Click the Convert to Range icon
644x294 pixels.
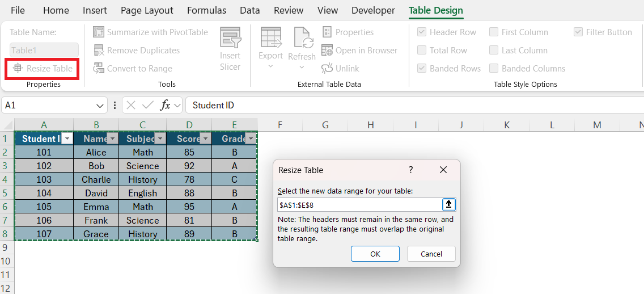click(99, 68)
